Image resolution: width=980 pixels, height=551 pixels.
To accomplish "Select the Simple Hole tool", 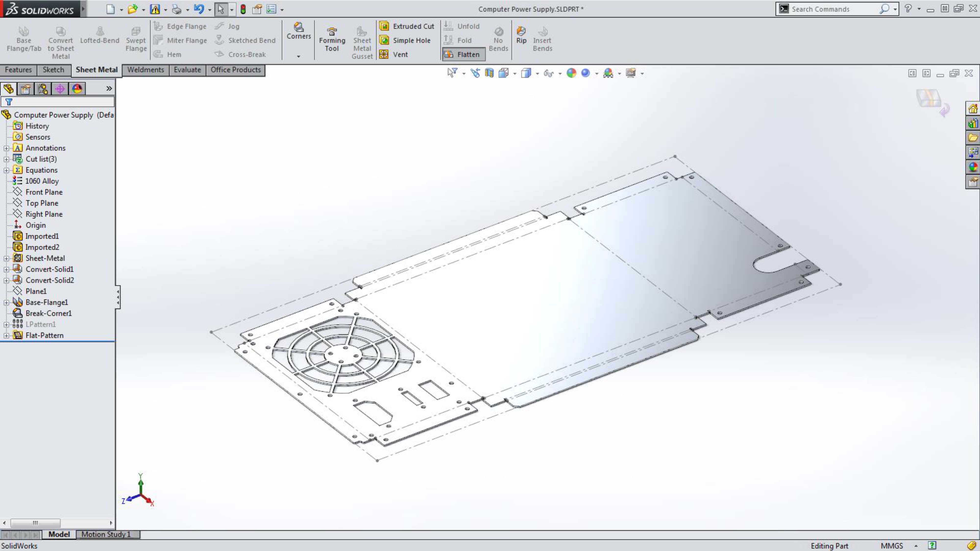I will (x=405, y=40).
